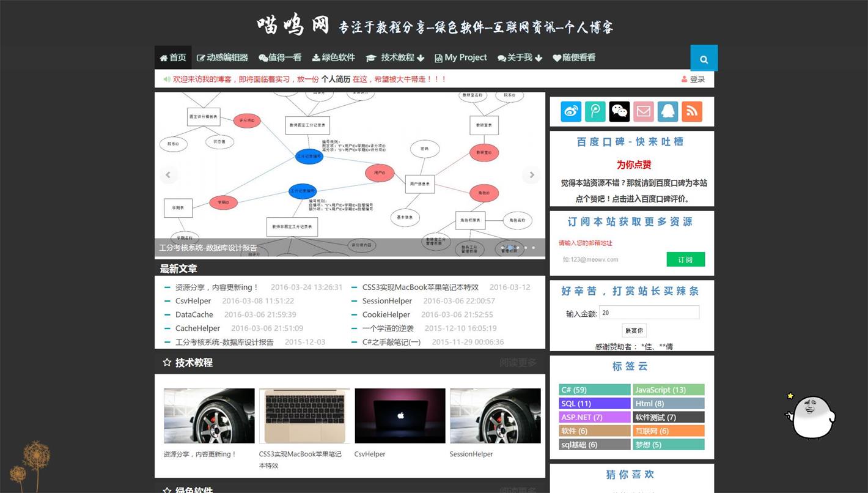Select the Html (8) tag
The image size is (868, 493).
668,403
